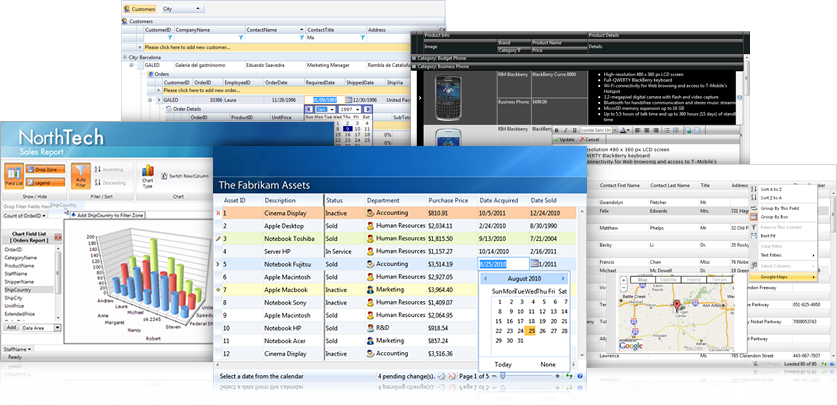
Task: Click the blue help icon in Fabrikam status bar
Action: point(580,376)
